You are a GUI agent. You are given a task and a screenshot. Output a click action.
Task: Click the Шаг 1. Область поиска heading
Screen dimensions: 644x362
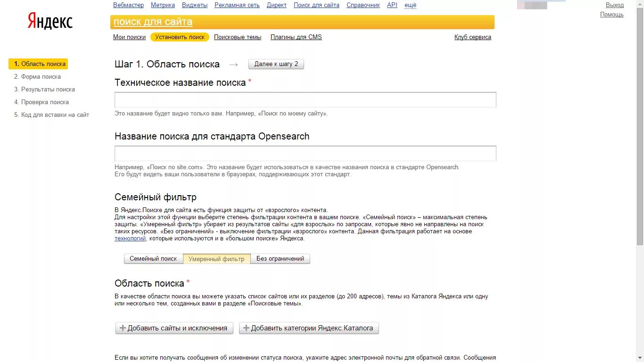click(167, 64)
